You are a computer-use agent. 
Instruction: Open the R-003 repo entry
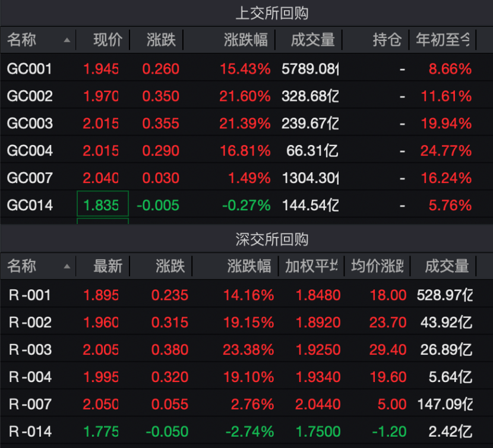pyautogui.click(x=30, y=350)
